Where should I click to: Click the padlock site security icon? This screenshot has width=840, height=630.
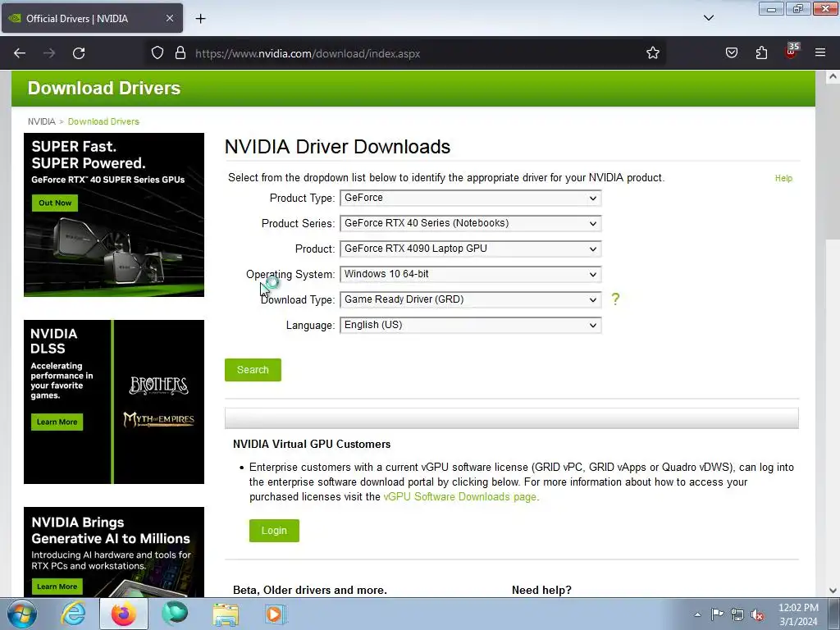pyautogui.click(x=180, y=53)
